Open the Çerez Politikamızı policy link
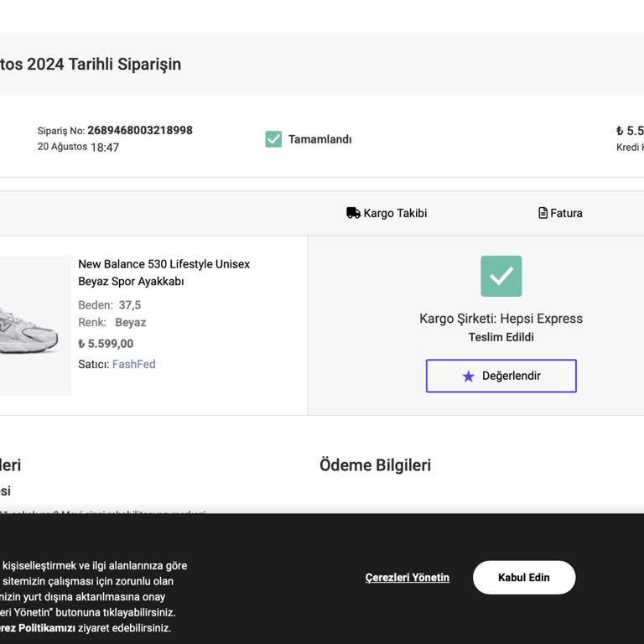Viewport: 644px width, 644px height. pyautogui.click(x=38, y=628)
